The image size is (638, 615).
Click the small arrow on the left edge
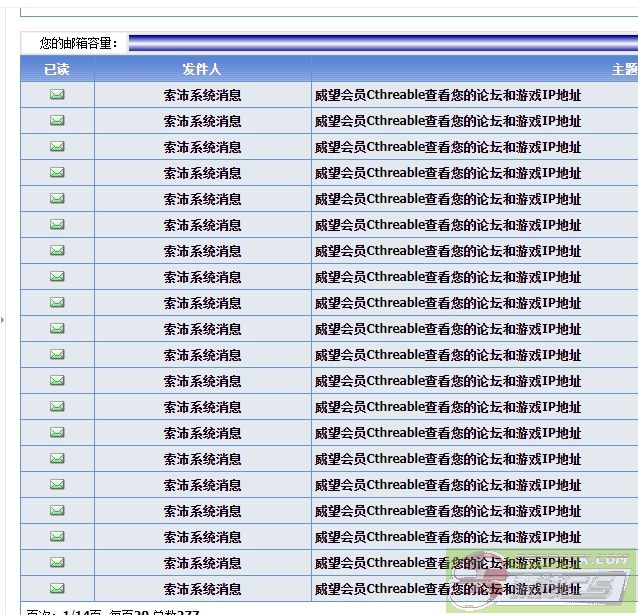(x=2, y=320)
